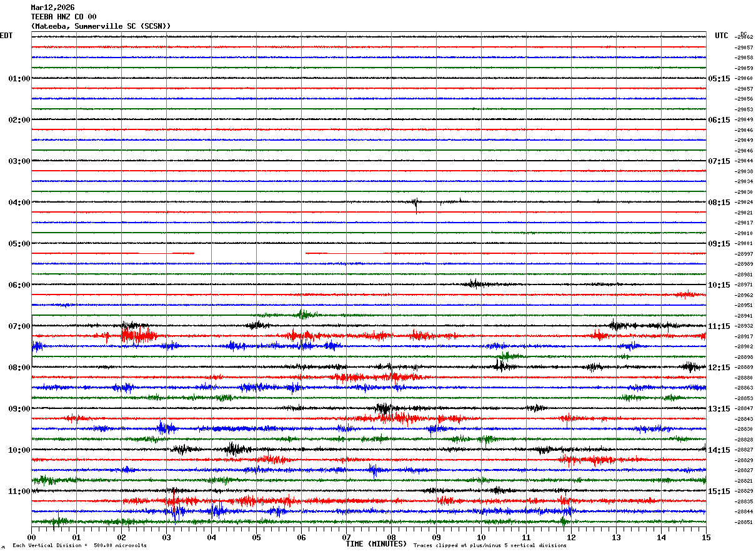
Task: Click minute 10 on the bottom axis
Action: (x=481, y=537)
